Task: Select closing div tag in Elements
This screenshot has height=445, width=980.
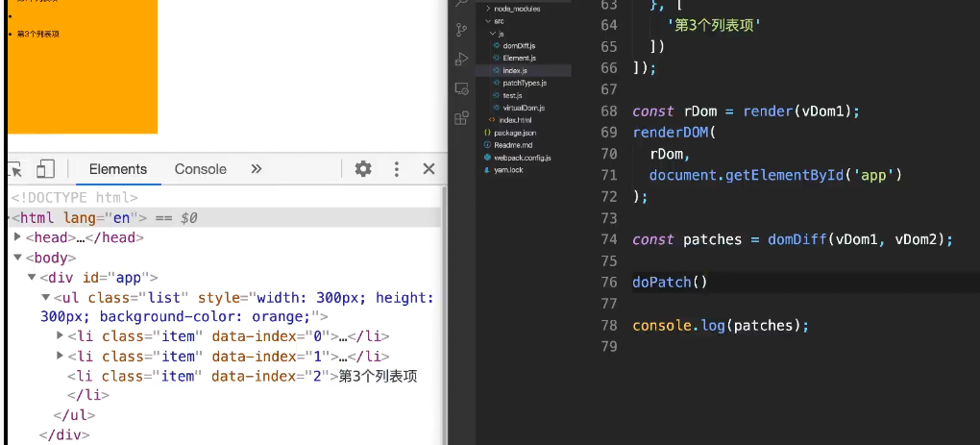Action: (64, 435)
